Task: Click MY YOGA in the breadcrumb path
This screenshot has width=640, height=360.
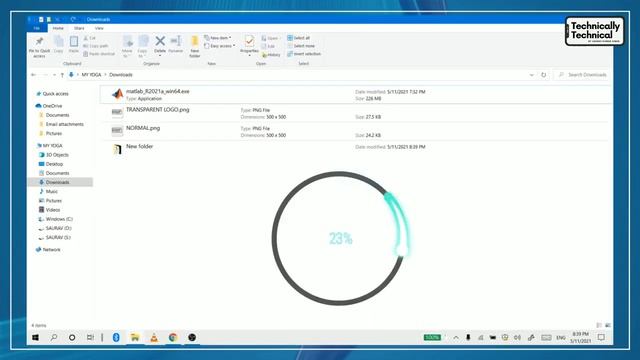Action: point(91,75)
